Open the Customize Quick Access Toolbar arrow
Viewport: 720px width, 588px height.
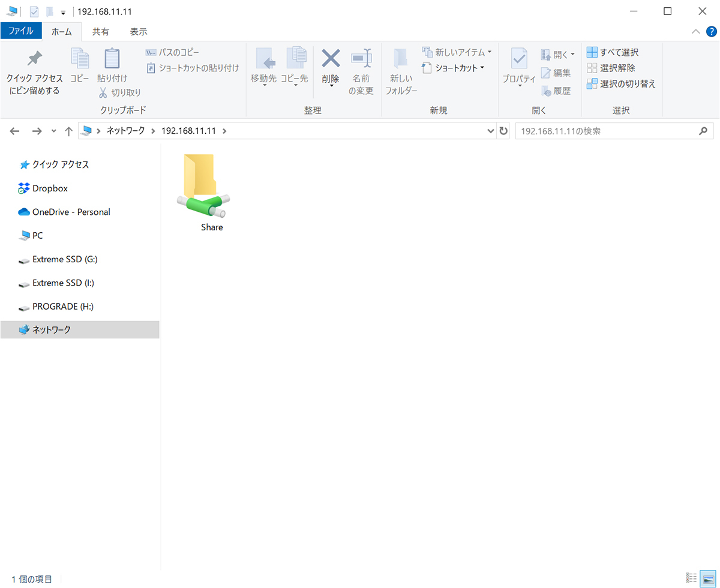(x=63, y=12)
